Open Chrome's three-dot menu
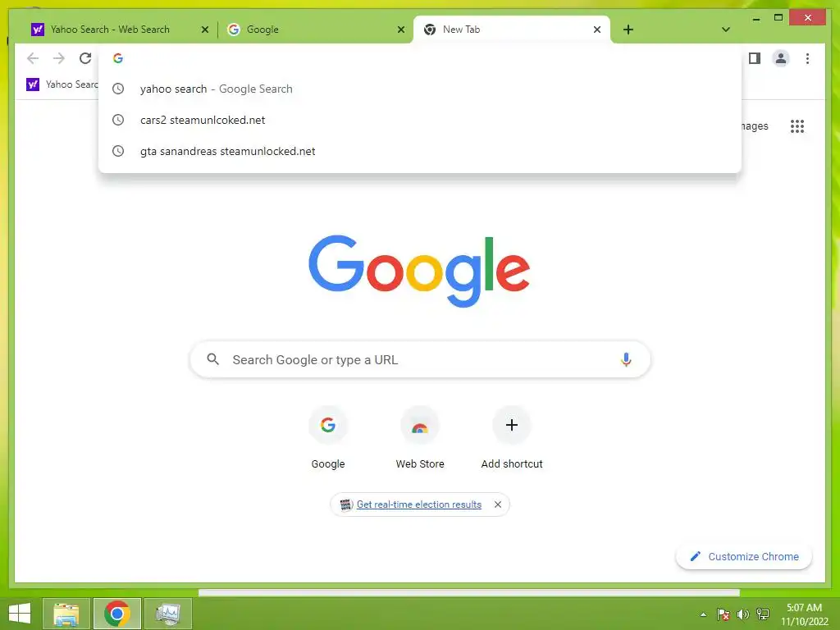Screen dimensions: 840x630 click(807, 58)
